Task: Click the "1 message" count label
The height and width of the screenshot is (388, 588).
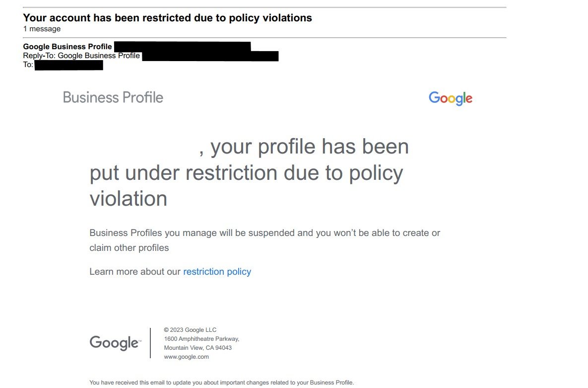Action: [x=42, y=29]
